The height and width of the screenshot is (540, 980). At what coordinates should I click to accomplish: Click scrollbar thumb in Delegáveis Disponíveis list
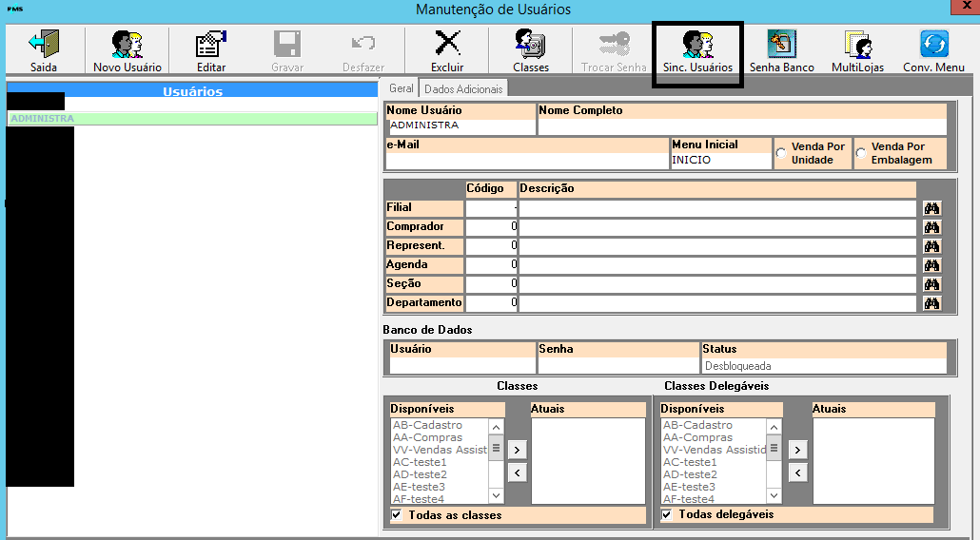coord(774,448)
